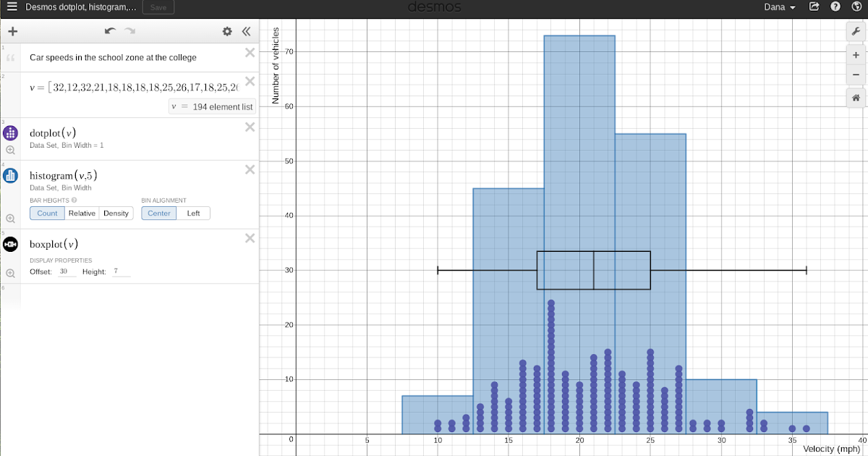The height and width of the screenshot is (456, 868).
Task: Set bin alignment to Left
Action: [193, 213]
